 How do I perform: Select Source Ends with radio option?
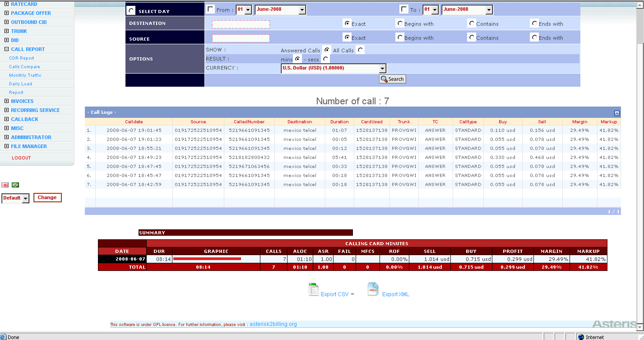(535, 37)
